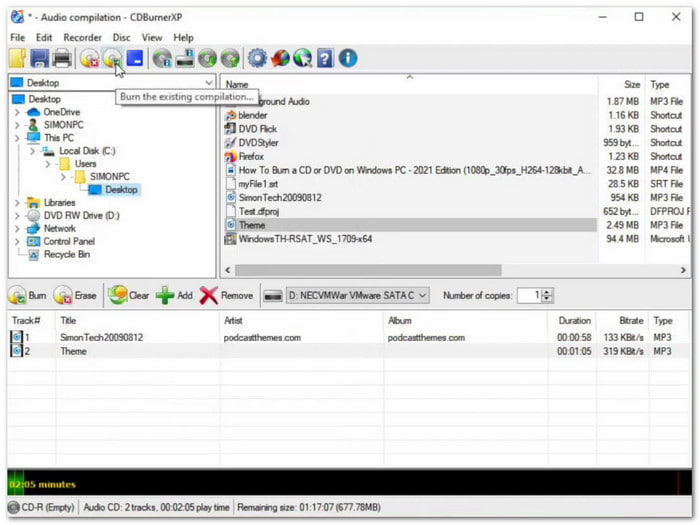This screenshot has height=525, width=700.
Task: Select the Recycle Bin tree item
Action: [66, 254]
